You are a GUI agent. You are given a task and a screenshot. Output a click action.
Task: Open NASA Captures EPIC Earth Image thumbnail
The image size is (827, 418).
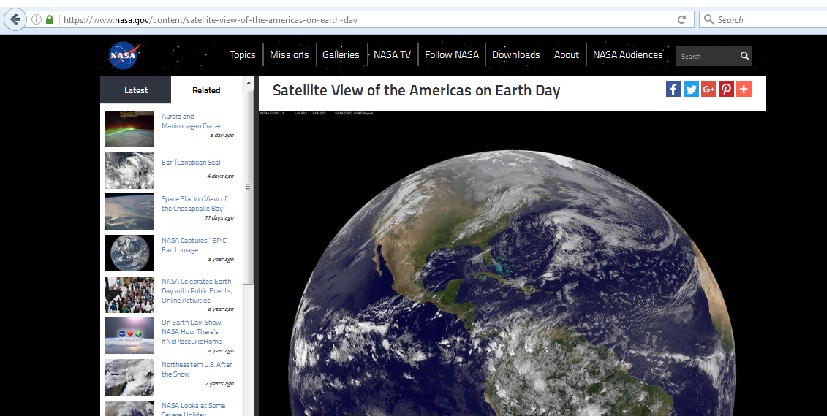point(129,253)
